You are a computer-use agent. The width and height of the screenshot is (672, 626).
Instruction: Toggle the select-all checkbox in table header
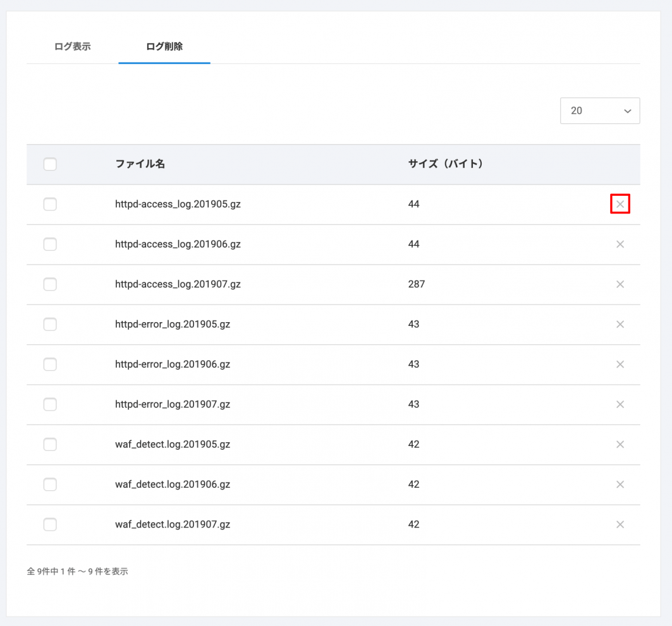pos(50,164)
